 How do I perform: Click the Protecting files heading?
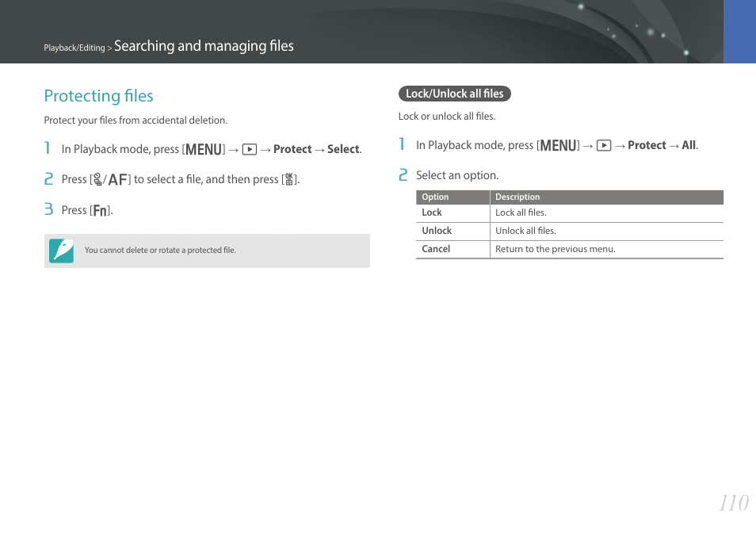click(x=99, y=96)
